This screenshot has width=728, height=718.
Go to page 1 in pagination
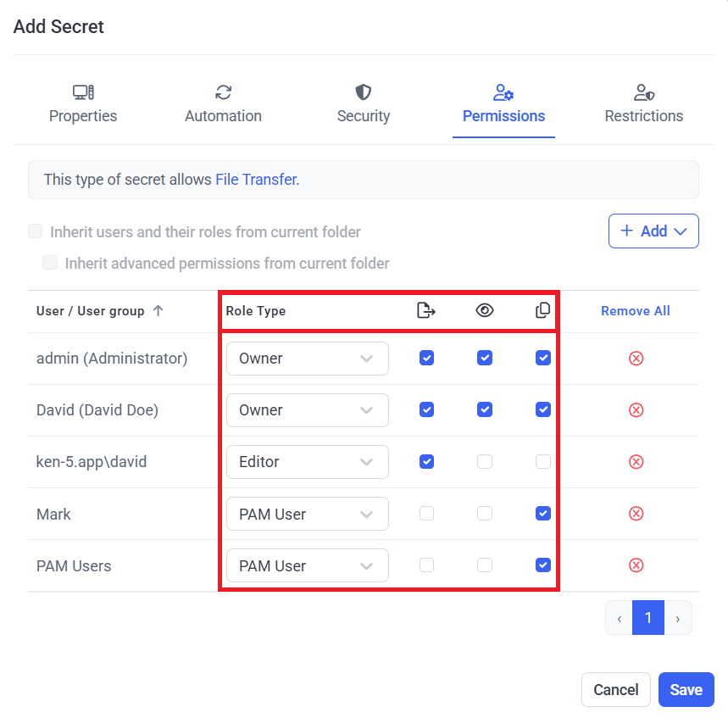click(648, 618)
